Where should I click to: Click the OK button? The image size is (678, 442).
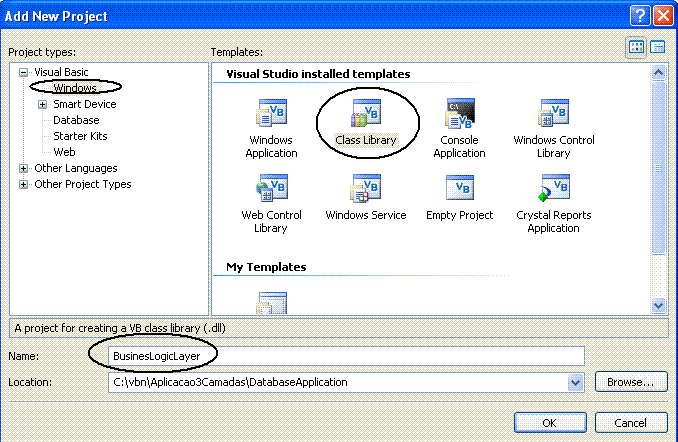click(550, 423)
